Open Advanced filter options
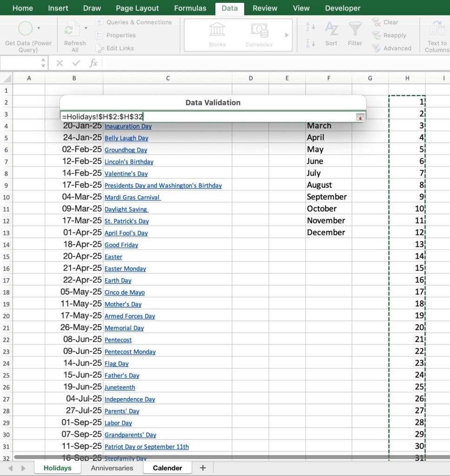 [391, 48]
